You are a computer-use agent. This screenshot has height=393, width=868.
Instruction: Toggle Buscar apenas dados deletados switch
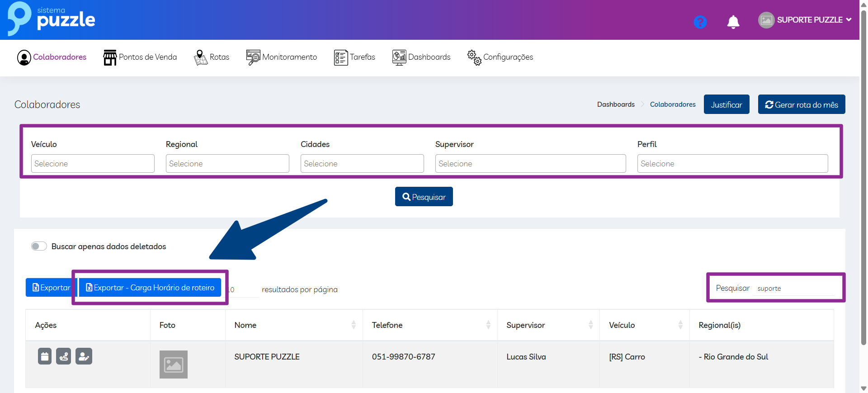pos(39,246)
